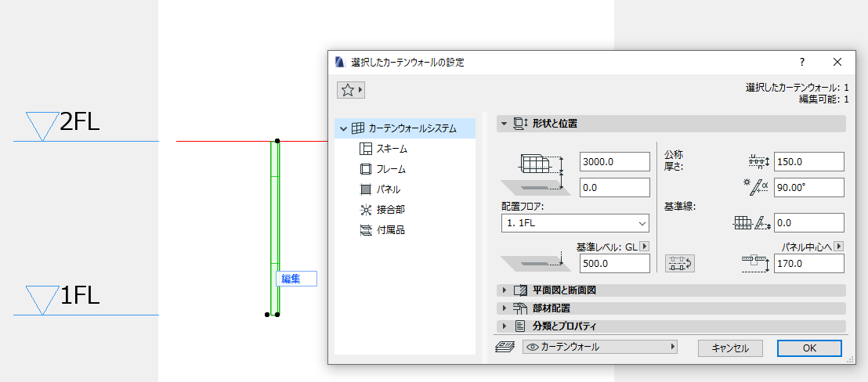The height and width of the screenshot is (382, 868).
Task: Collapse the カーテンウォールシステム tree node
Action: pyautogui.click(x=344, y=129)
